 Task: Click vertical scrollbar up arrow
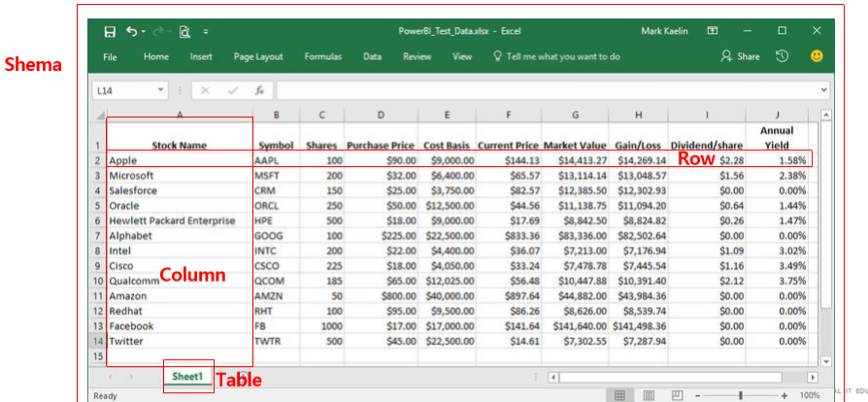click(x=826, y=116)
